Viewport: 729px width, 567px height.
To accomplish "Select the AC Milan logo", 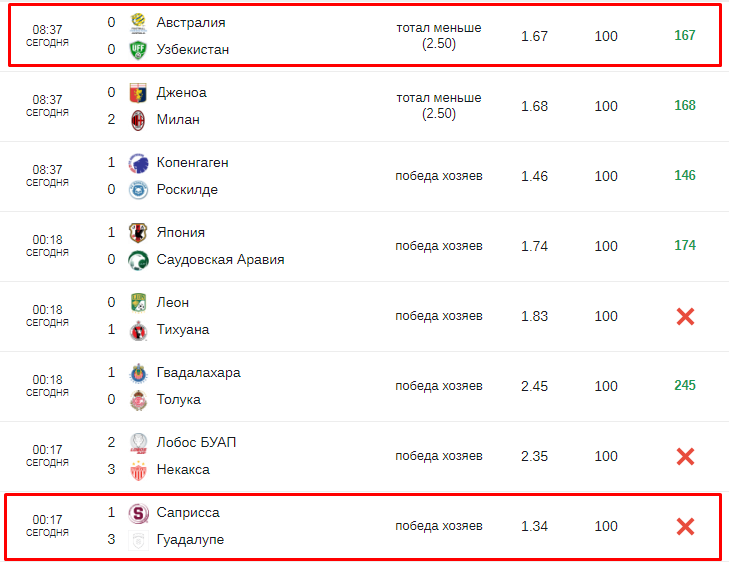I will coord(138,120).
